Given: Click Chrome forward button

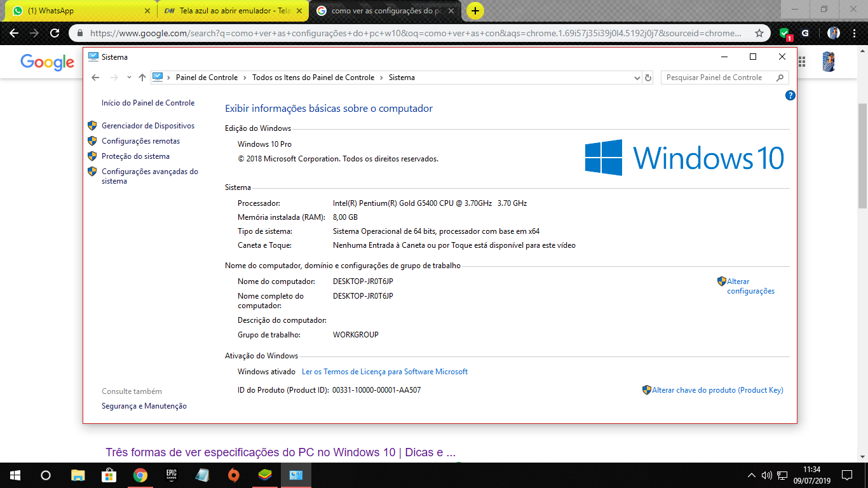Looking at the screenshot, I should [x=34, y=33].
